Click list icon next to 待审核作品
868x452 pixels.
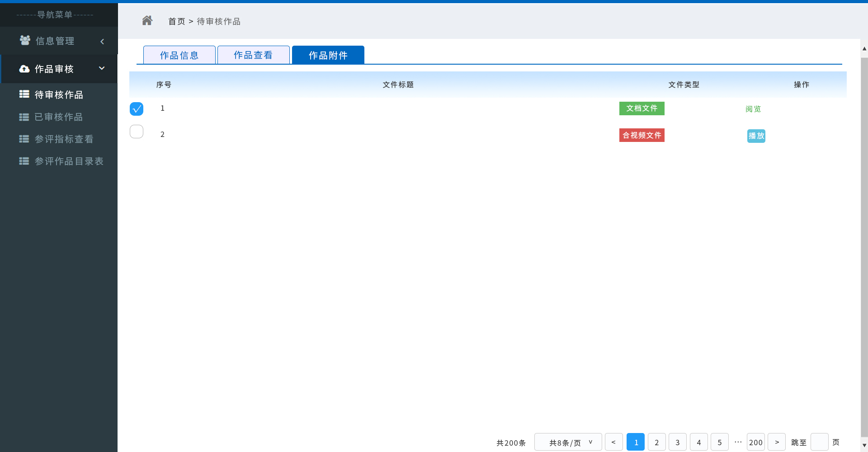tap(24, 94)
